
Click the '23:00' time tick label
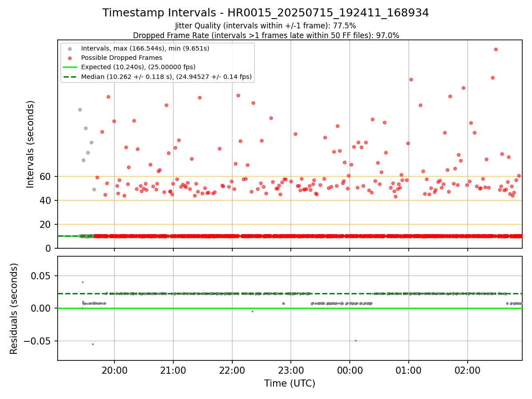291,370
